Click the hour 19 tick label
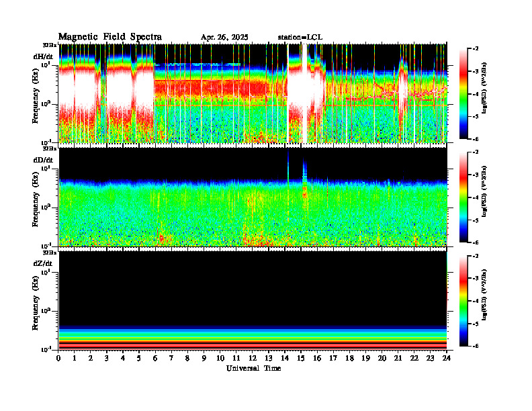Screen dimensions: 532x411 pyautogui.click(x=365, y=359)
